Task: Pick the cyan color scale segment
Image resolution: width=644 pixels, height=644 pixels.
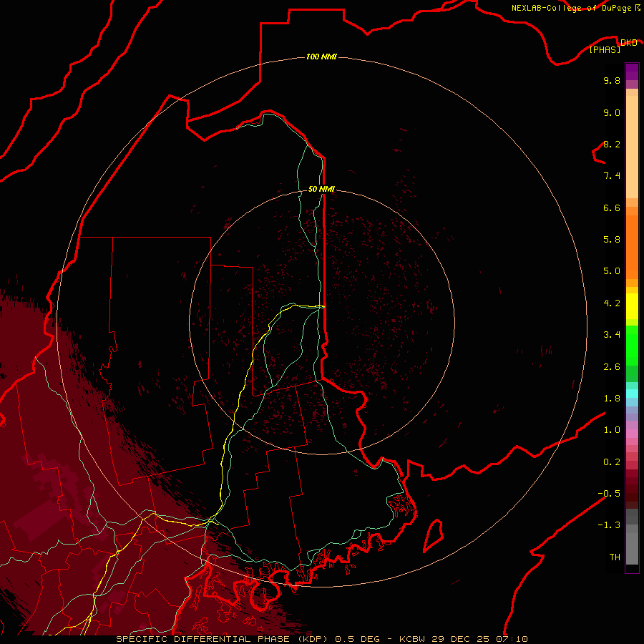Action: pyautogui.click(x=632, y=394)
